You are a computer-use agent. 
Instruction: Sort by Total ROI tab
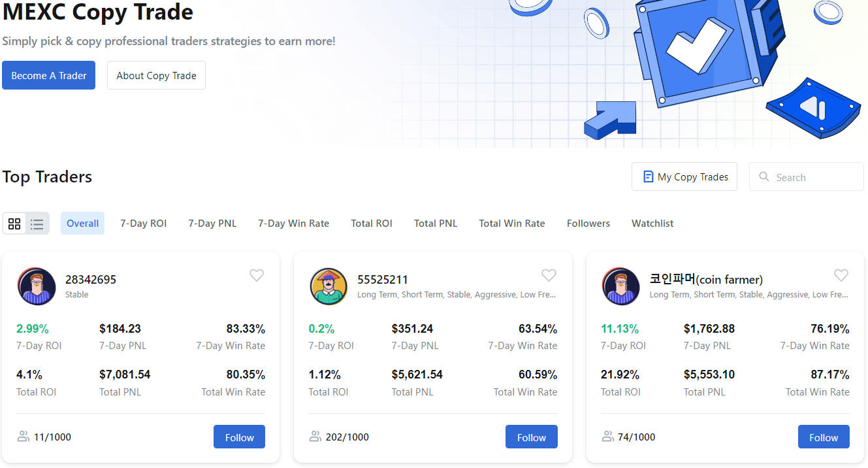372,224
